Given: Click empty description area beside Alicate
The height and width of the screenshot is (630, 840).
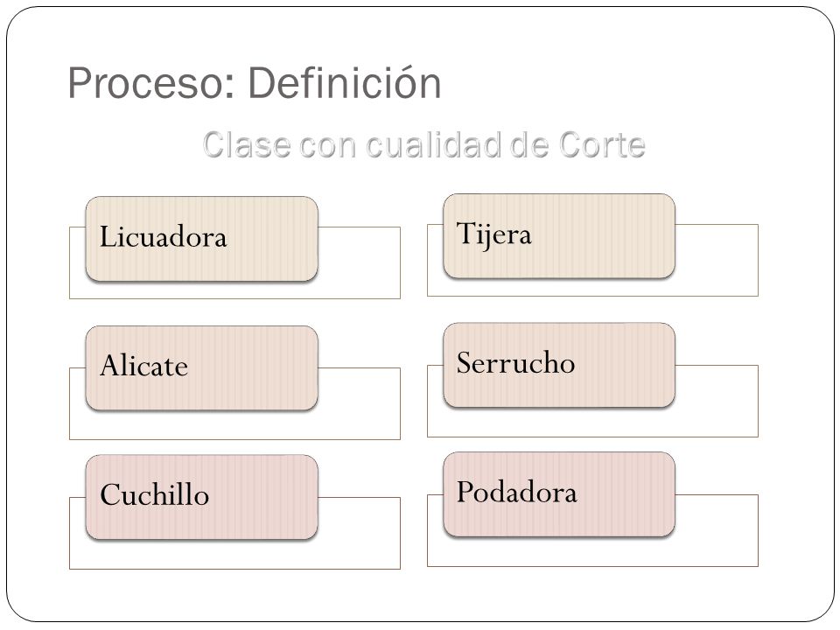Looking at the screenshot, I should 359,403.
